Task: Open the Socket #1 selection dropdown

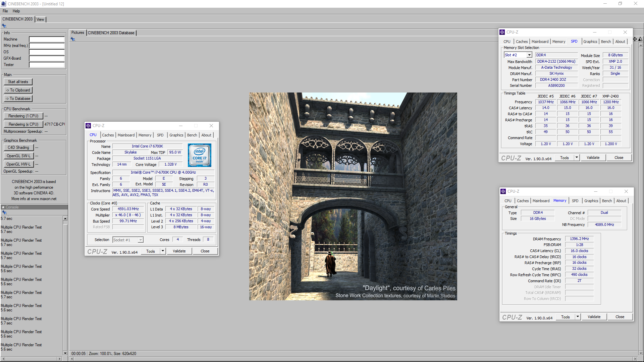Action: point(141,240)
